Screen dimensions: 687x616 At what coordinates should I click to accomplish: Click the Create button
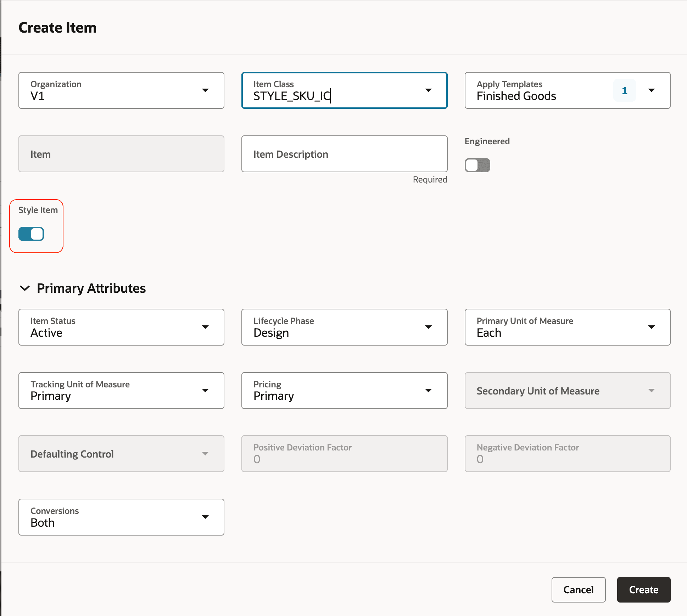pos(643,589)
